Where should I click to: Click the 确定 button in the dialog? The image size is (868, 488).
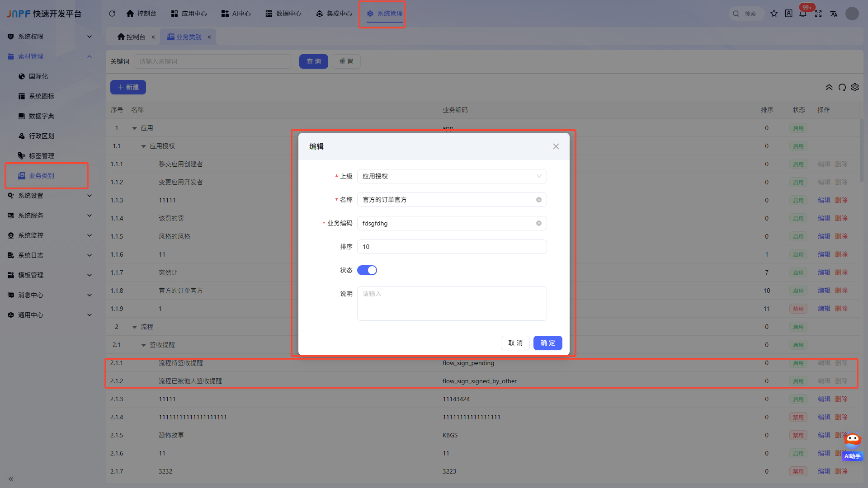(x=548, y=343)
